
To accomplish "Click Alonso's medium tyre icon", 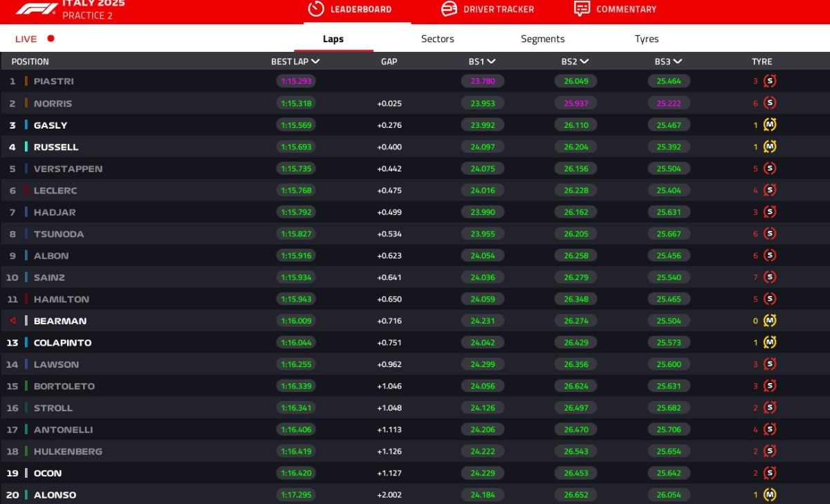I will point(770,495).
